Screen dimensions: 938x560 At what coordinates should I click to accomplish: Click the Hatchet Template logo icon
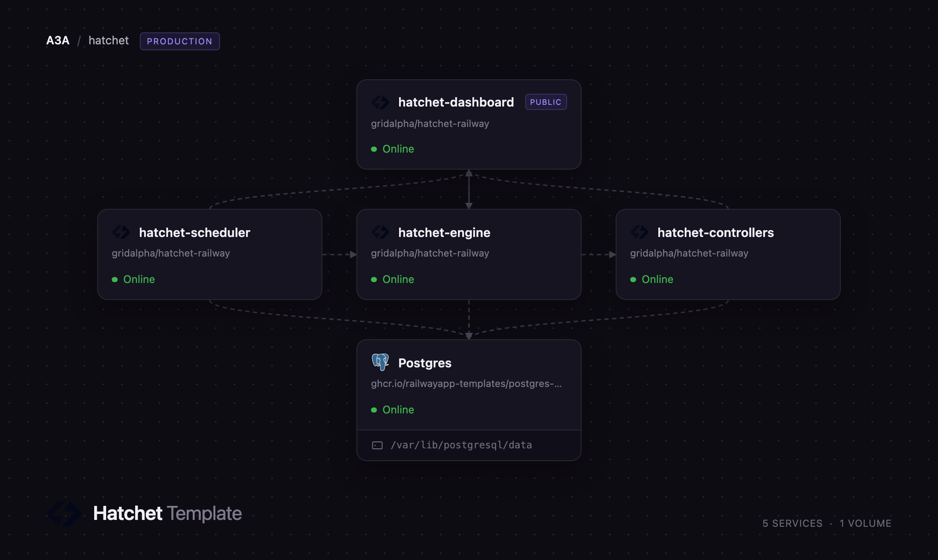(64, 513)
